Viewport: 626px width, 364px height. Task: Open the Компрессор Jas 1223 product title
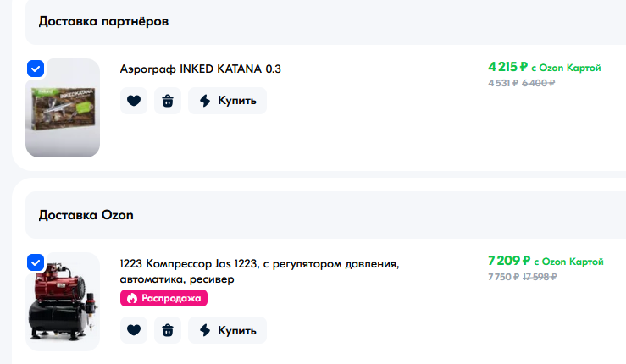click(x=259, y=272)
